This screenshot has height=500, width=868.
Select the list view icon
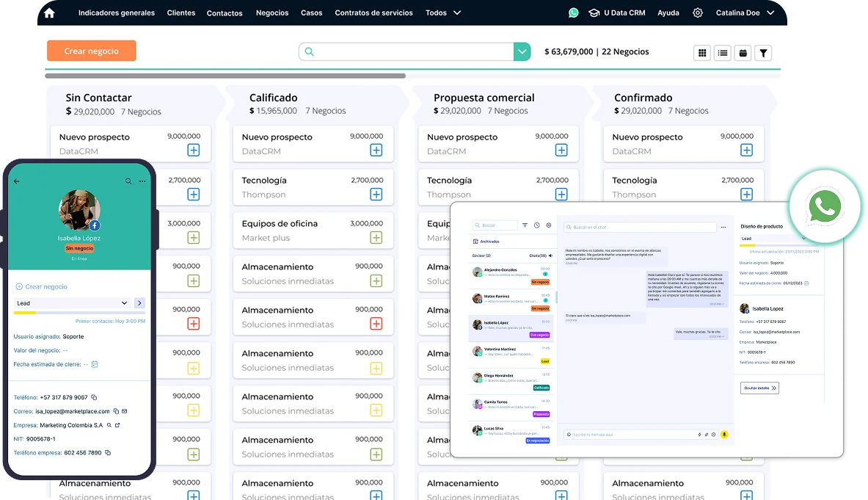tap(722, 53)
